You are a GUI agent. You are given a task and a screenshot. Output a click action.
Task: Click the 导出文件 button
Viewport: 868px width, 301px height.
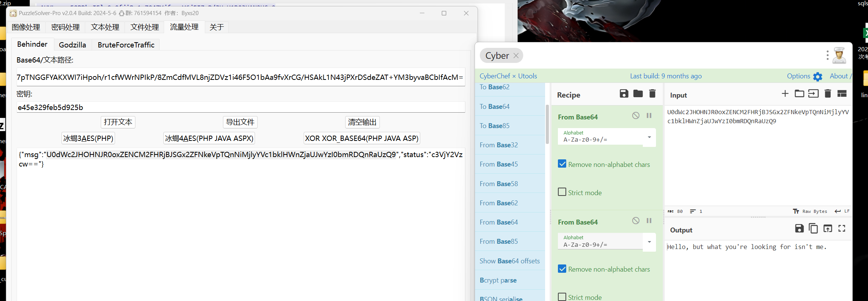(240, 122)
